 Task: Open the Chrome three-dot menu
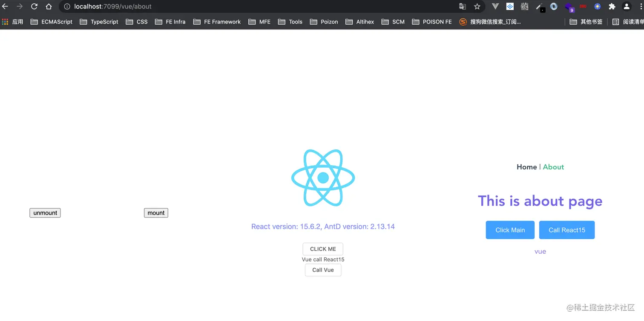pyautogui.click(x=641, y=6)
